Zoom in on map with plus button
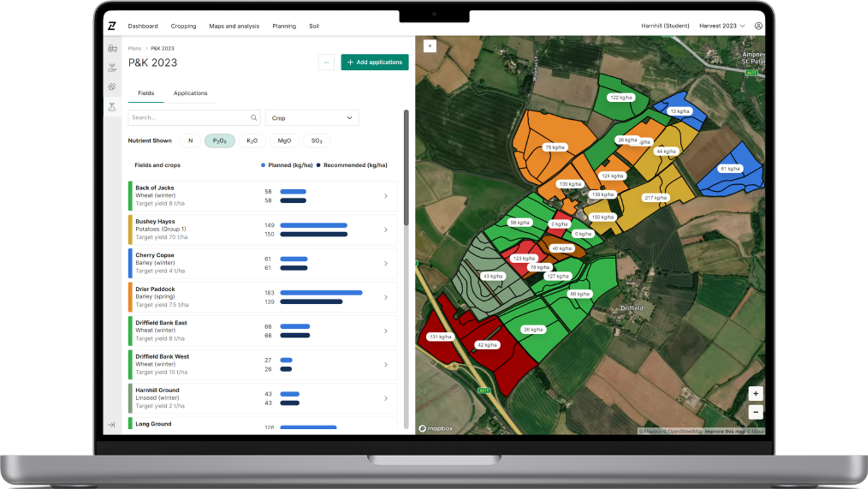The height and width of the screenshot is (489, 868). pos(755,393)
